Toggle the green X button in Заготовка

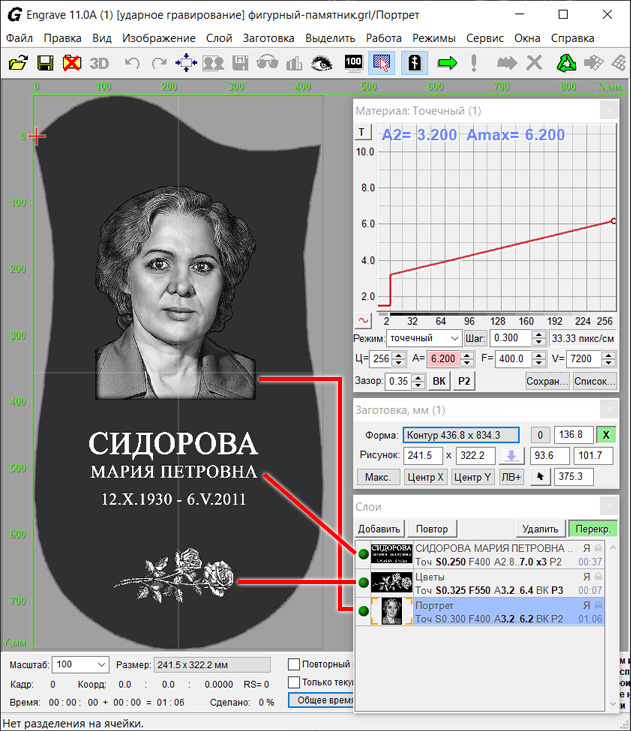606,435
